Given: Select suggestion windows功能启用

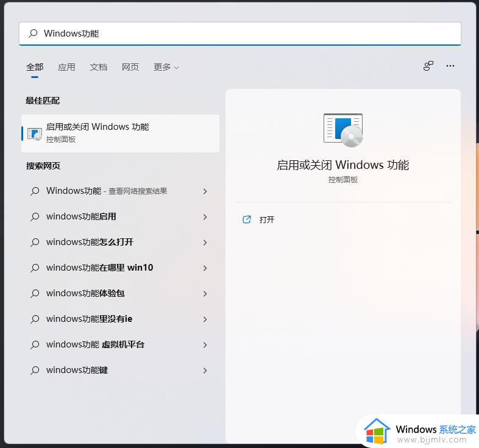Looking at the screenshot, I should [x=121, y=216].
